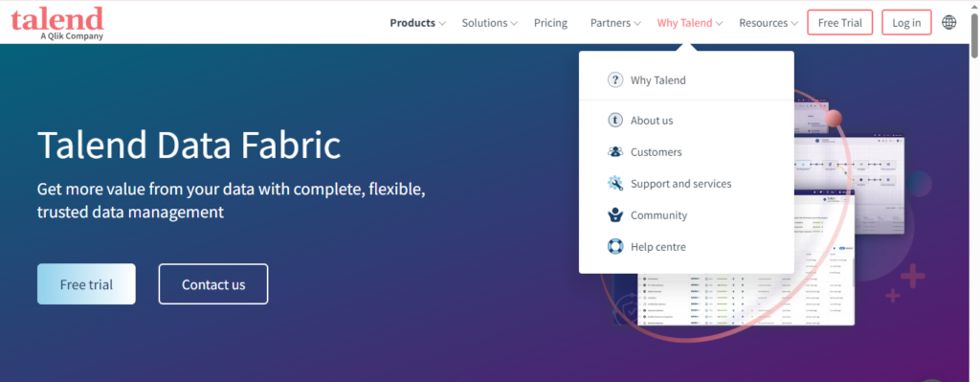Click the Community person icon
The width and height of the screenshot is (980, 382).
click(615, 215)
